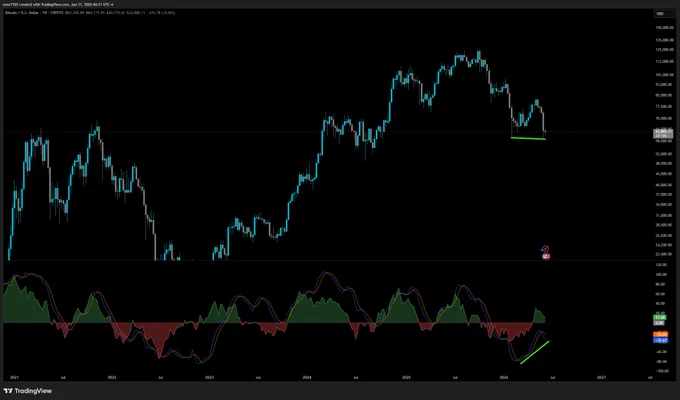Select the green trendline under price lows
680x400 pixels.
click(528, 138)
